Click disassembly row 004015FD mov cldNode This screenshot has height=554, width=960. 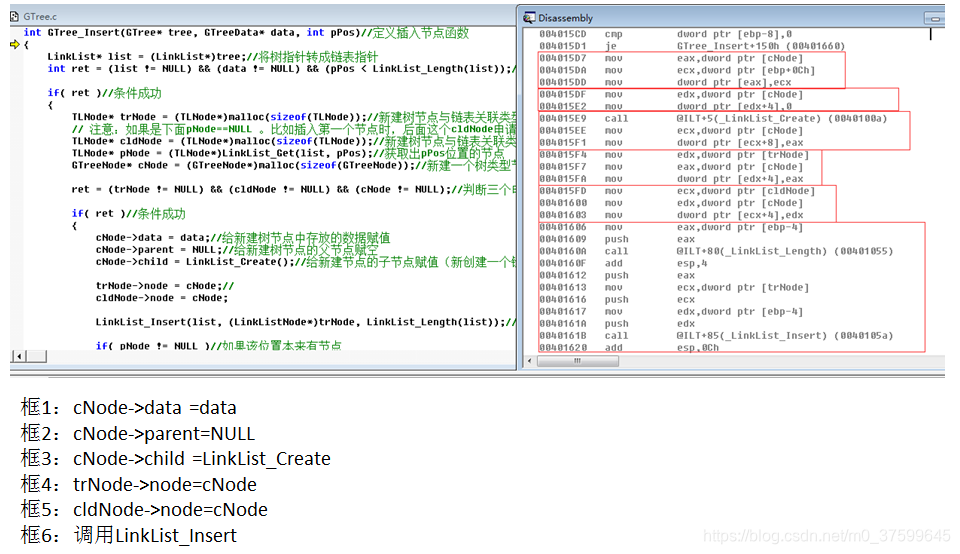click(677, 191)
